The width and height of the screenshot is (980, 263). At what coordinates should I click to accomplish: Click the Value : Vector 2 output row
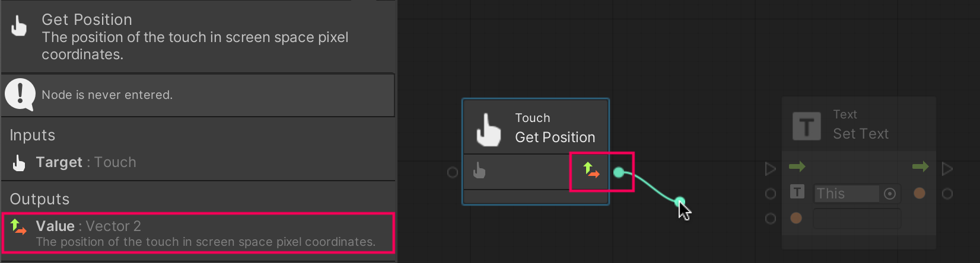[198, 233]
